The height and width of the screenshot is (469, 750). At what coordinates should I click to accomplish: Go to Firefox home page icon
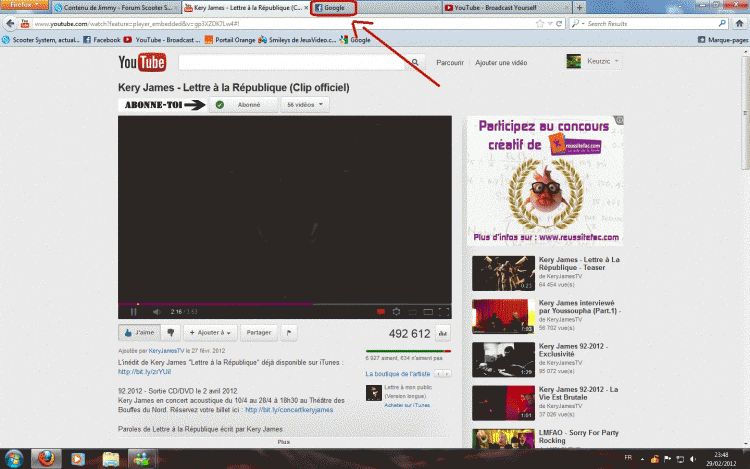(x=739, y=23)
